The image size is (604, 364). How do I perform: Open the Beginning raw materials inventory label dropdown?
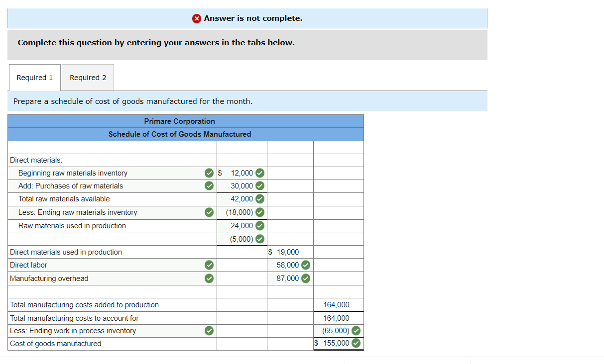point(112,173)
